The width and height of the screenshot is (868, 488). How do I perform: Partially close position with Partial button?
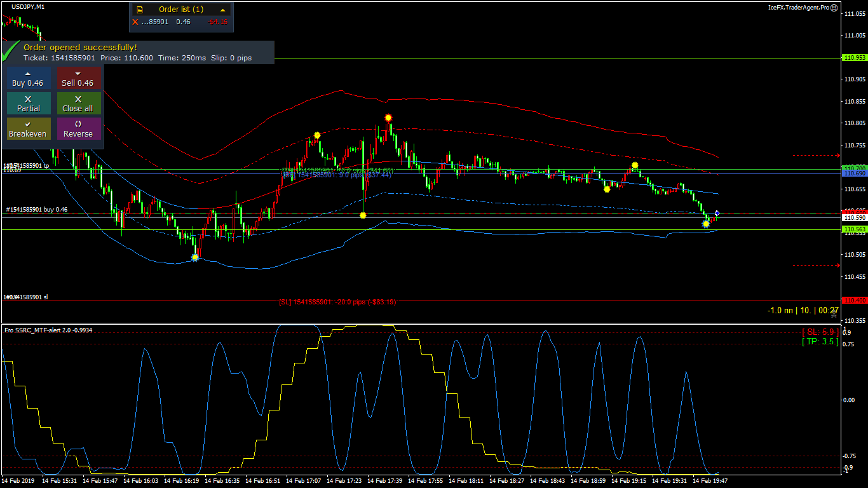pyautogui.click(x=28, y=104)
